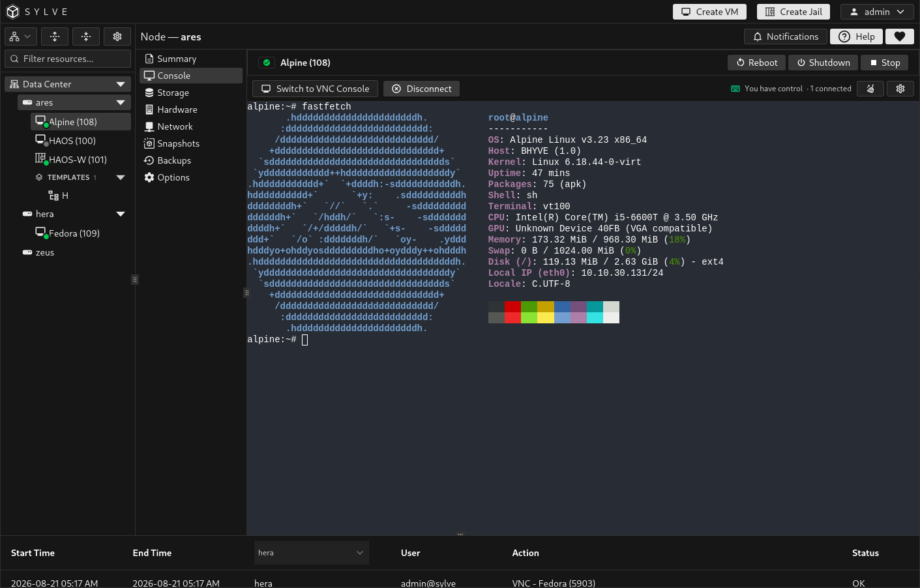920x588 pixels.
Task: Click the Start Time column header
Action: 33,553
